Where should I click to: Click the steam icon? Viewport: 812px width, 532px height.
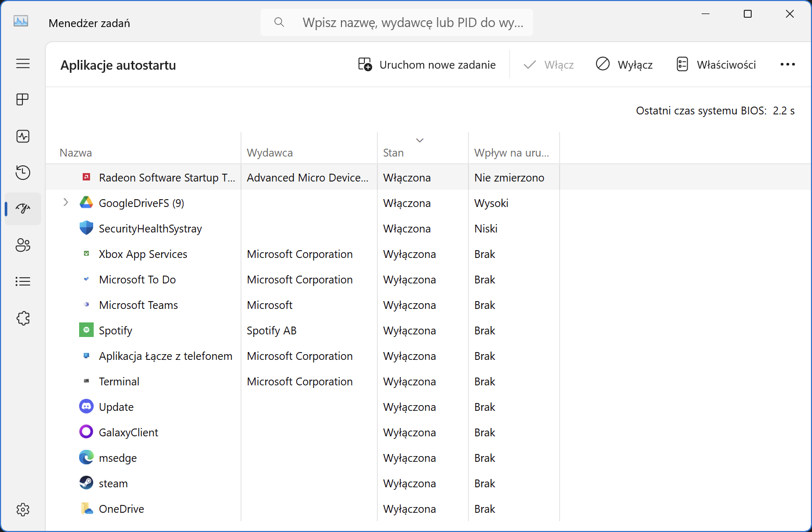click(86, 483)
